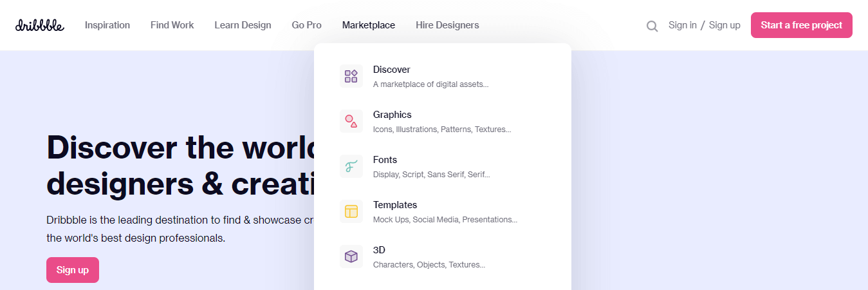Click the pink Sign up button

pyautogui.click(x=73, y=270)
